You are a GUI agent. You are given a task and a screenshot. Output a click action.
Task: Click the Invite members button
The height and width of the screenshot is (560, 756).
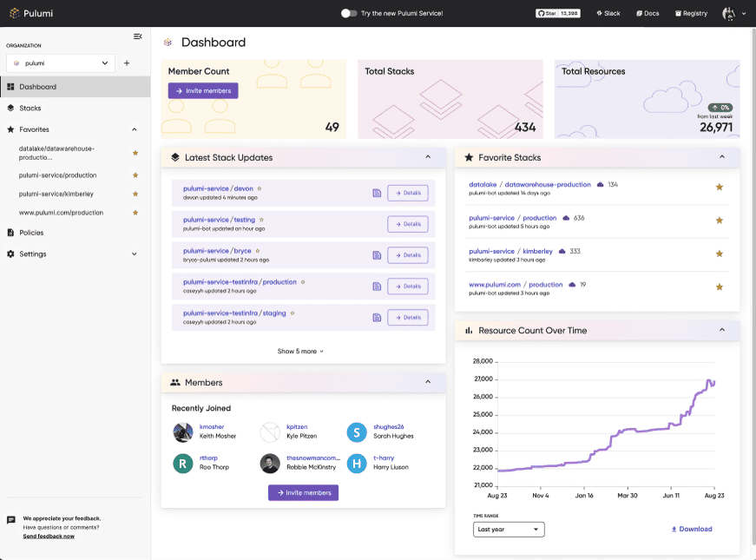[202, 90]
